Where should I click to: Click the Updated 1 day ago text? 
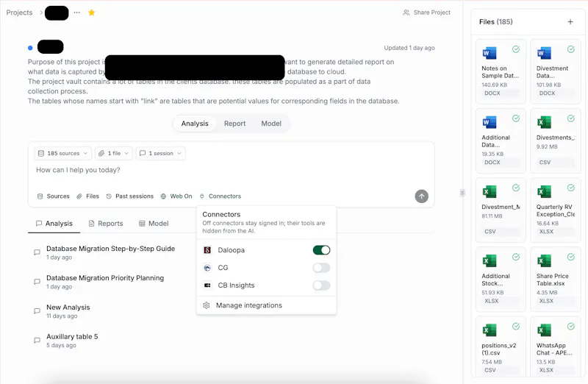click(x=409, y=48)
